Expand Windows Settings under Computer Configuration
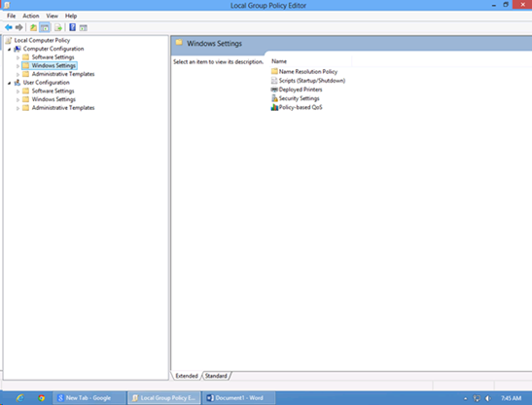The width and height of the screenshot is (532, 405). coord(18,66)
